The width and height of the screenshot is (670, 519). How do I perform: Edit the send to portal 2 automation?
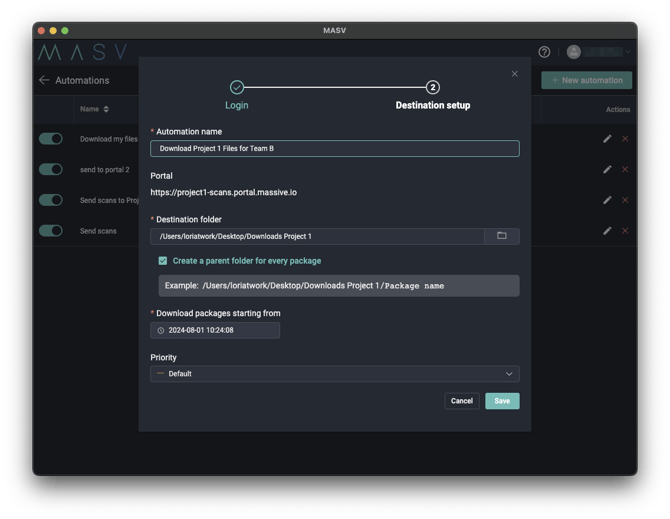click(607, 170)
